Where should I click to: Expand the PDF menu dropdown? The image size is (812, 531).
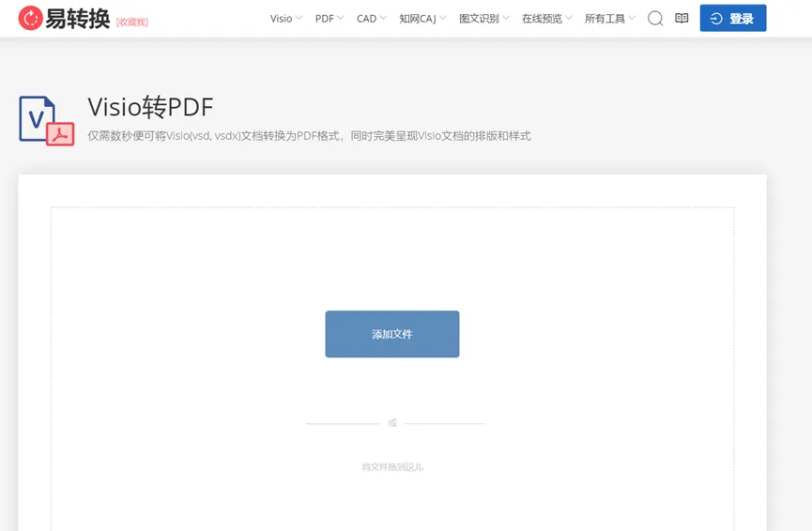point(329,19)
